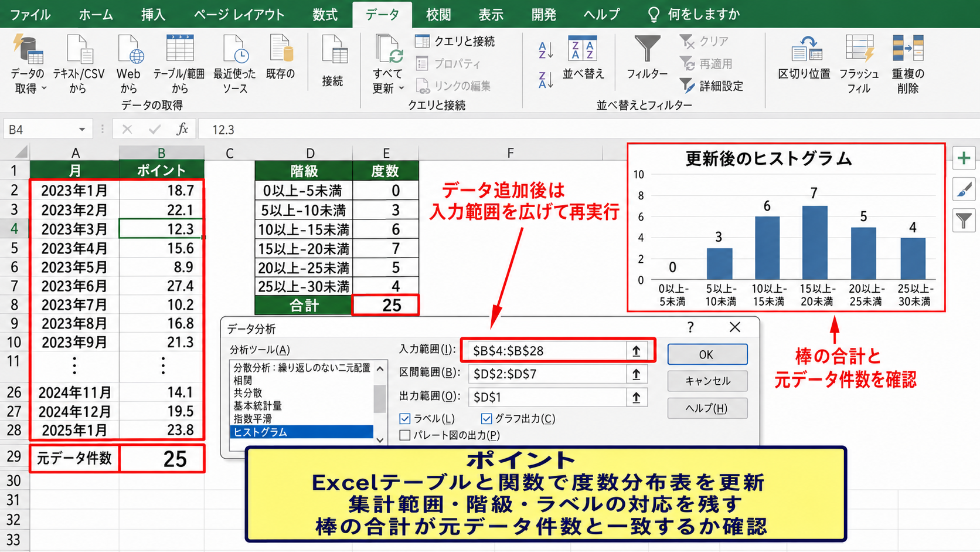Screen dimensions: 980x552
Task: Open クエリと接続 pane
Action: pos(455,41)
